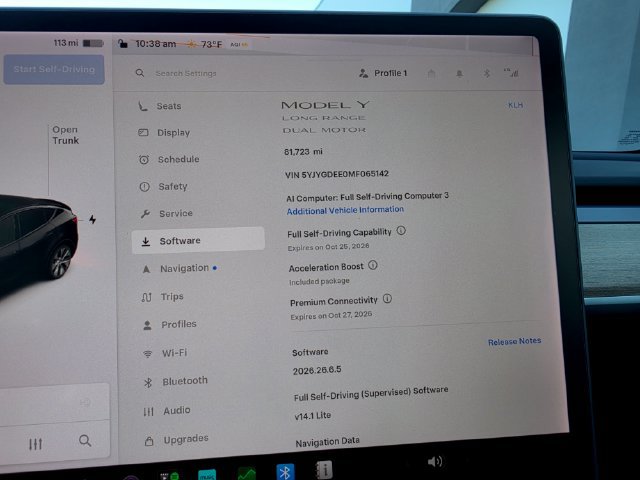Open the Release Notes link
The height and width of the screenshot is (480, 640).
coord(515,341)
